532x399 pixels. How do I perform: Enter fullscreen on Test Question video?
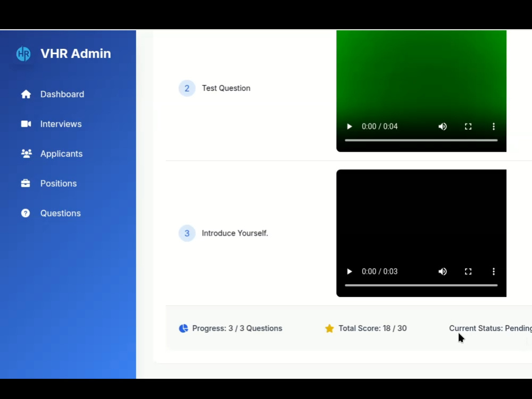(x=468, y=127)
